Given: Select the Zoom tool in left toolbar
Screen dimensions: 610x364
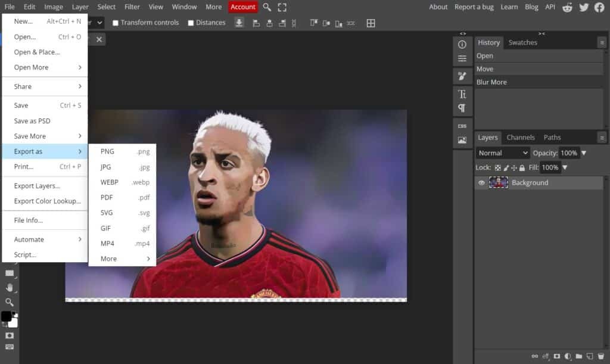Looking at the screenshot, I should click(9, 302).
